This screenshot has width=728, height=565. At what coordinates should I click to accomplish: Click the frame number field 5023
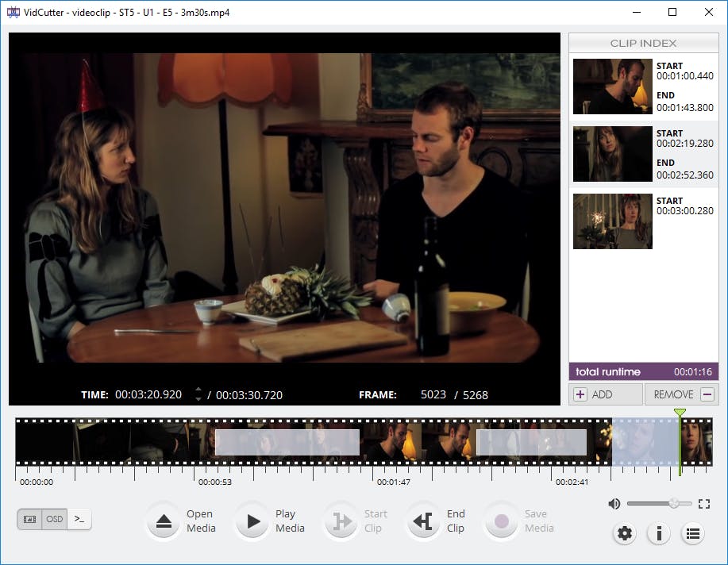(x=433, y=394)
